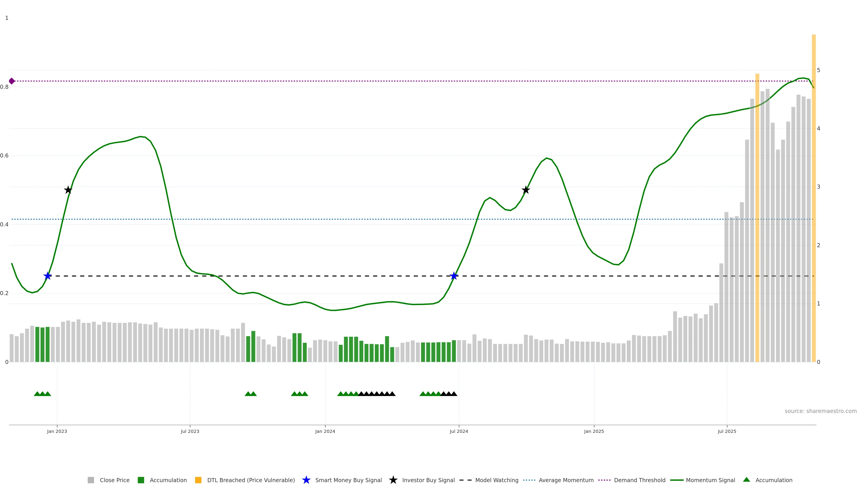868x488 pixels.
Task: Click the purple diamond Demand Threshold marker
Action: pos(12,81)
